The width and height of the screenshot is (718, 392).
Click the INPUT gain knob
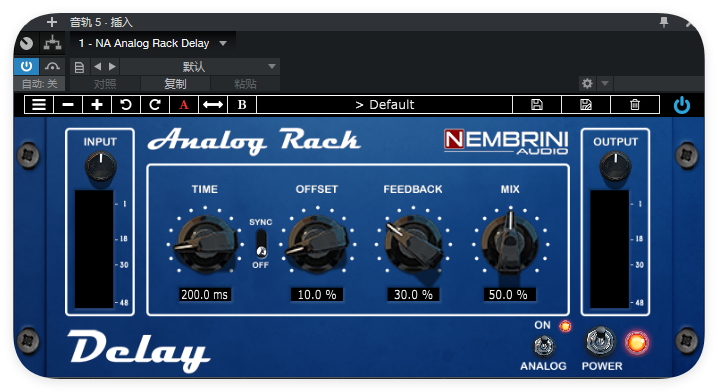click(101, 166)
